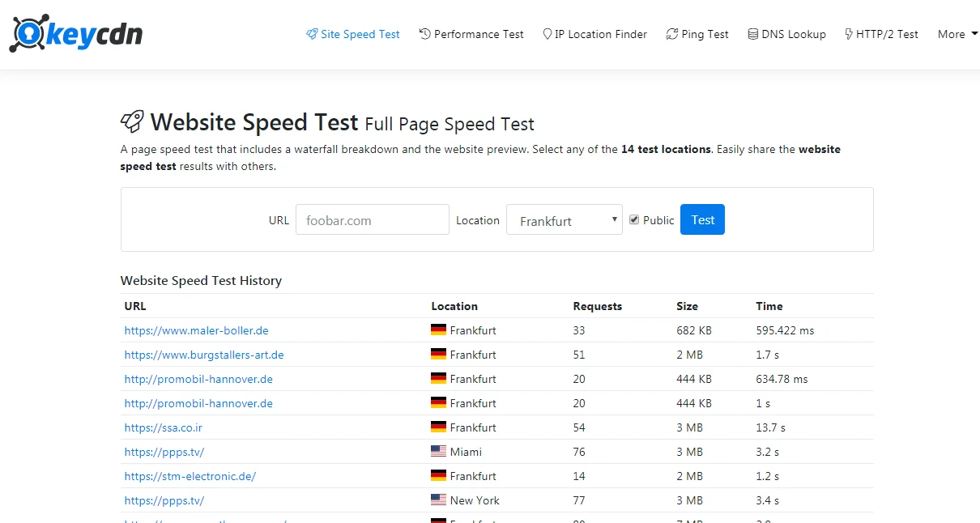Image resolution: width=980 pixels, height=523 pixels.
Task: Open the https://stm-electronic.de/ result link
Action: (190, 476)
